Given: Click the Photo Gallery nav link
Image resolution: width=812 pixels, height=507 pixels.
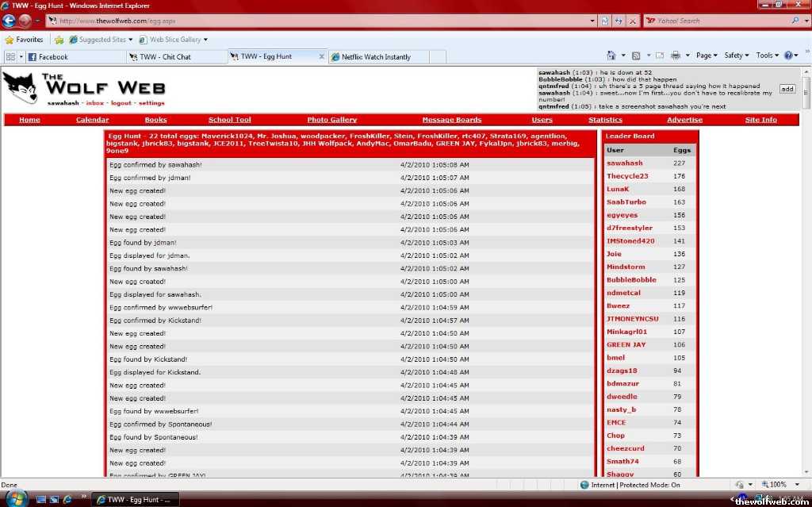Looking at the screenshot, I should pos(331,120).
